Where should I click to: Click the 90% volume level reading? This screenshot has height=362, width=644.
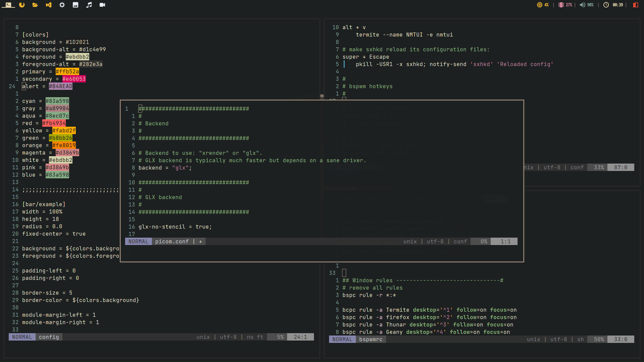590,5
